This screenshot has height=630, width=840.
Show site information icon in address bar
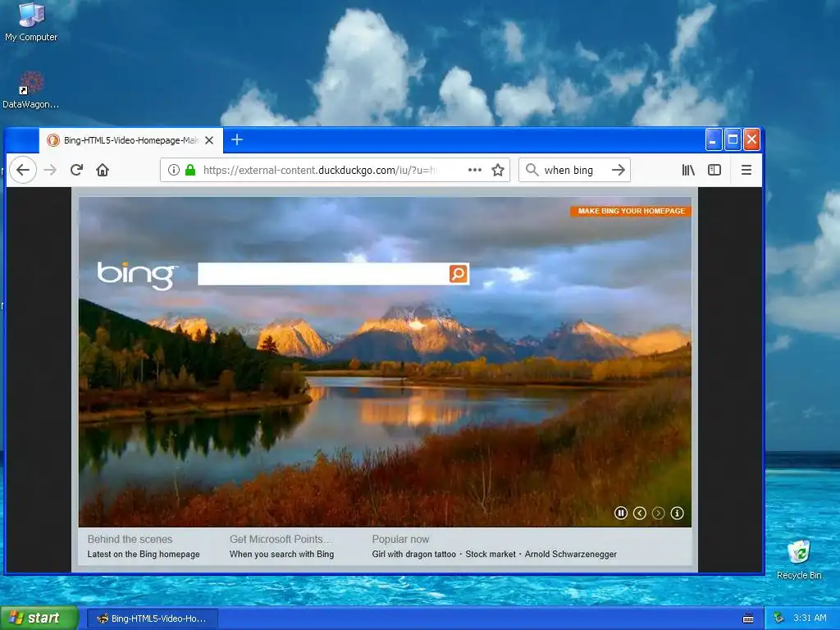click(174, 171)
